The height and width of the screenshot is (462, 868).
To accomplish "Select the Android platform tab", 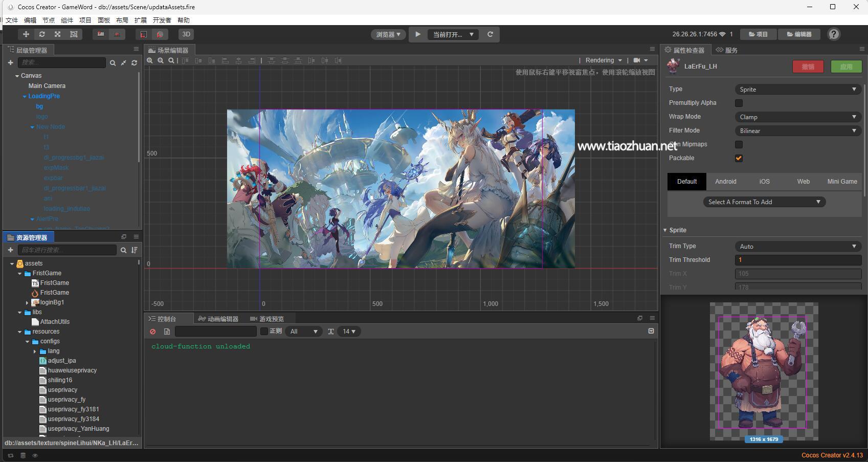I will pyautogui.click(x=726, y=182).
